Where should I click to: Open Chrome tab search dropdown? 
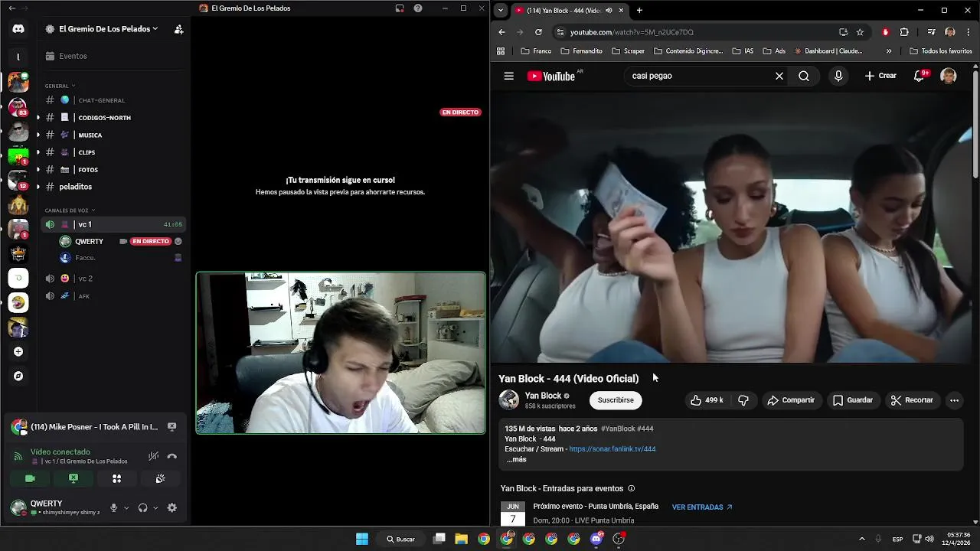500,10
